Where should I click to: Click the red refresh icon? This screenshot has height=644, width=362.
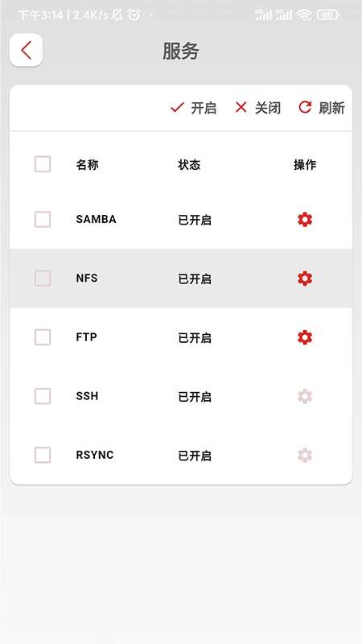pos(305,108)
